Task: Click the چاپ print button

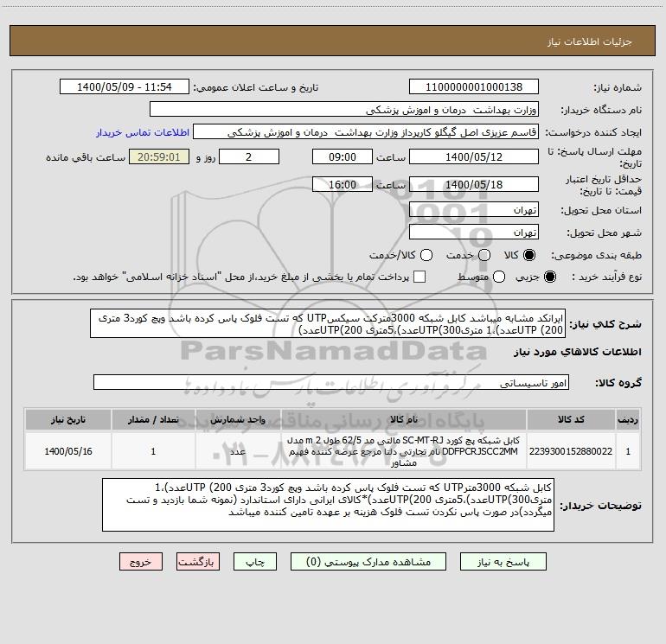Action: pos(255,562)
